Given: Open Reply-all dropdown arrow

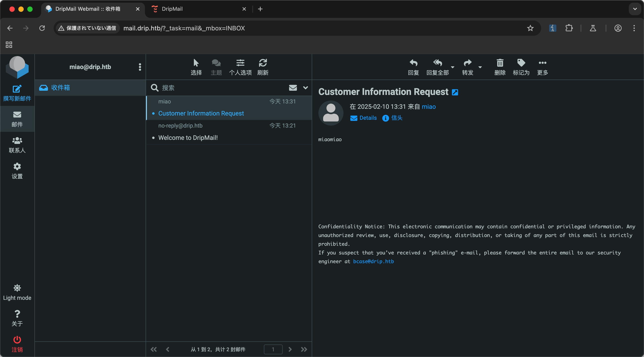Looking at the screenshot, I should pyautogui.click(x=453, y=67).
